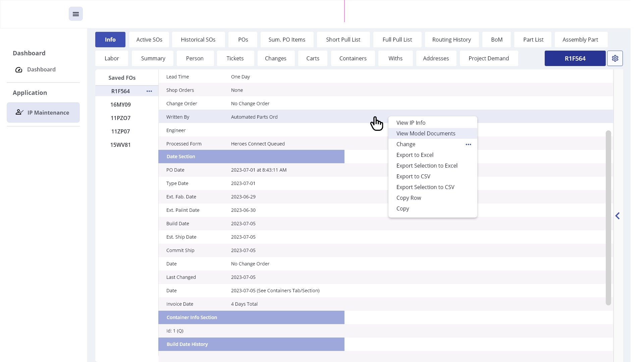This screenshot has width=644, height=362.
Task: Click the settings gear icon
Action: 615,58
